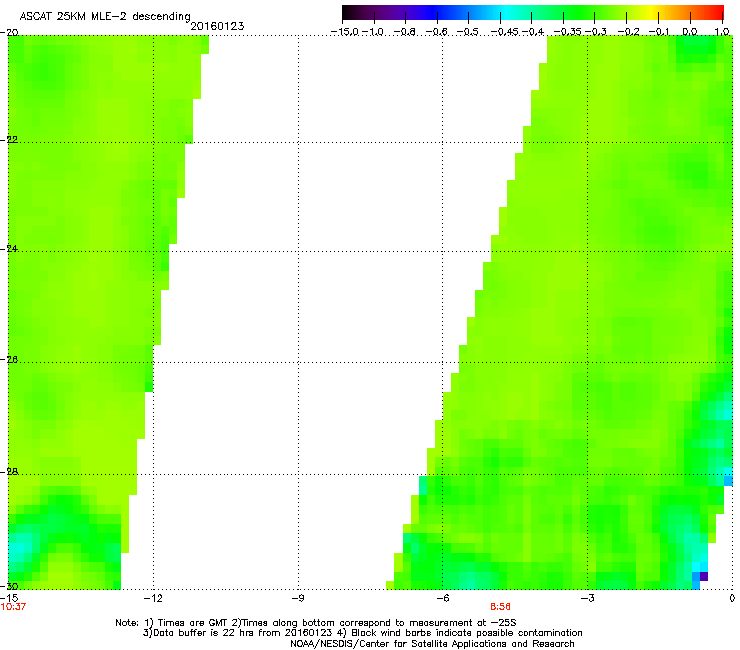740x650 pixels.
Task: Click the longitude label -15
Action: pyautogui.click(x=9, y=598)
